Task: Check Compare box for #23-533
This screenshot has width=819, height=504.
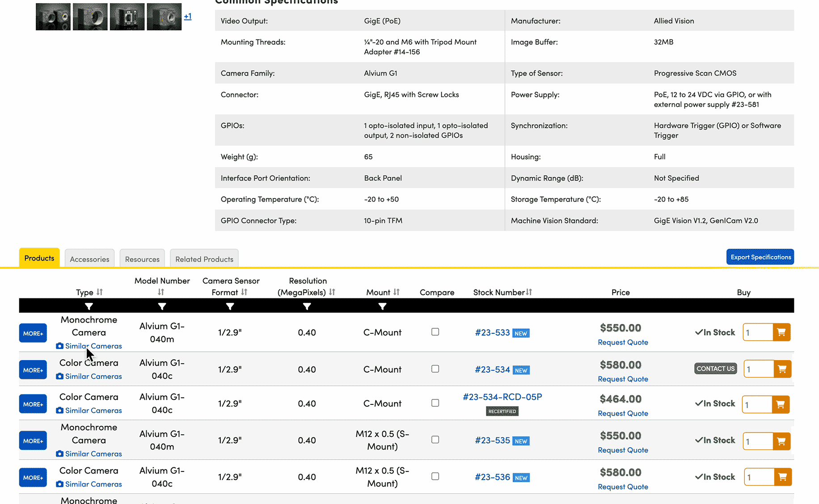Action: tap(435, 332)
